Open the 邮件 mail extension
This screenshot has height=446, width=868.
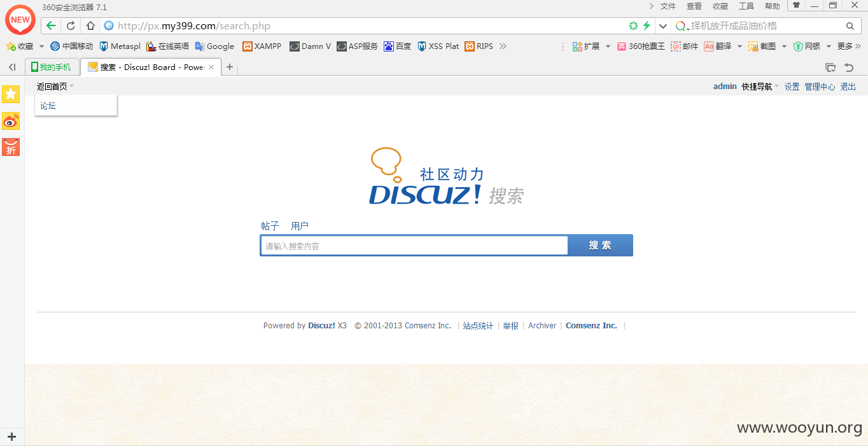click(684, 46)
